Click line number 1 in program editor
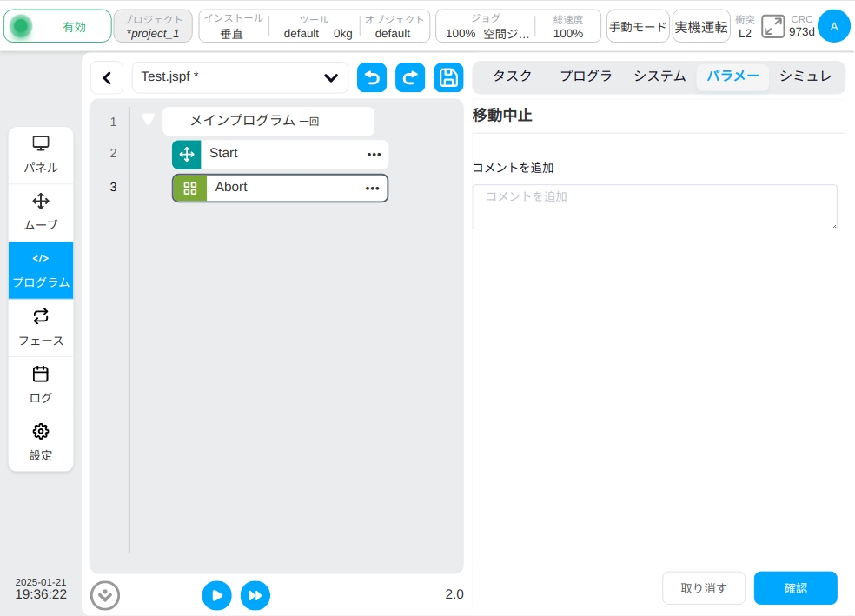Screen dimensions: 855x616 coord(114,122)
